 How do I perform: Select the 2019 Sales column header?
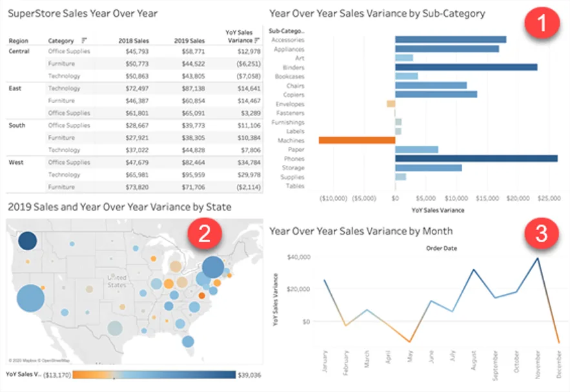189,41
